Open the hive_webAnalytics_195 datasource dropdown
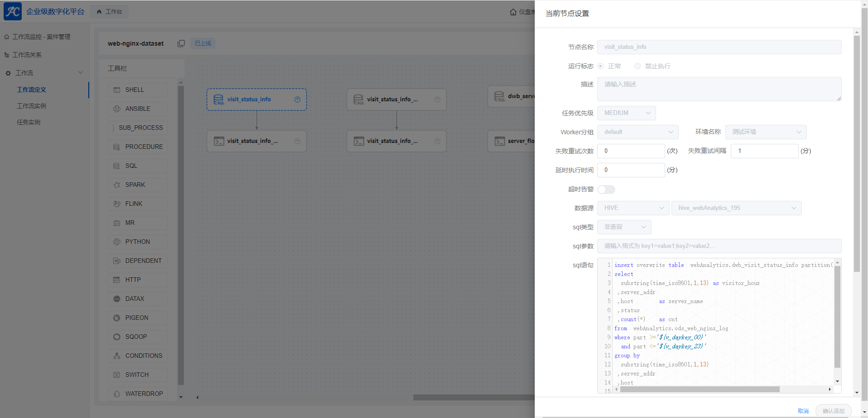This screenshot has width=868, height=418. [x=736, y=208]
